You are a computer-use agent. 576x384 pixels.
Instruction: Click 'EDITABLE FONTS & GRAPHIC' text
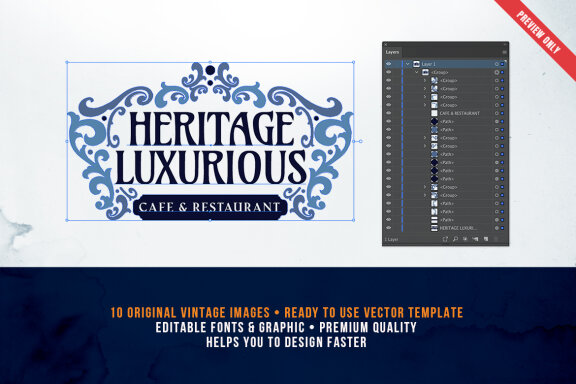pyautogui.click(x=230, y=327)
